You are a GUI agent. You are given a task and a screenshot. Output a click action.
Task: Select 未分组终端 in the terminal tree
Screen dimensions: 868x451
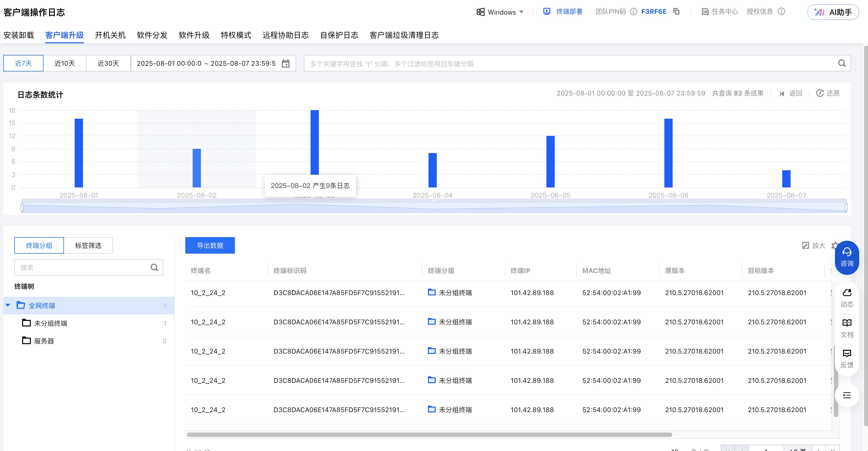coord(50,323)
